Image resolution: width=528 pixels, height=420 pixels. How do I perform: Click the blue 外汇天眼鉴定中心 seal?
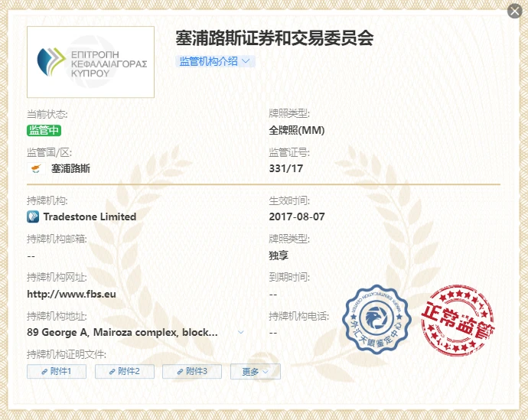376,319
